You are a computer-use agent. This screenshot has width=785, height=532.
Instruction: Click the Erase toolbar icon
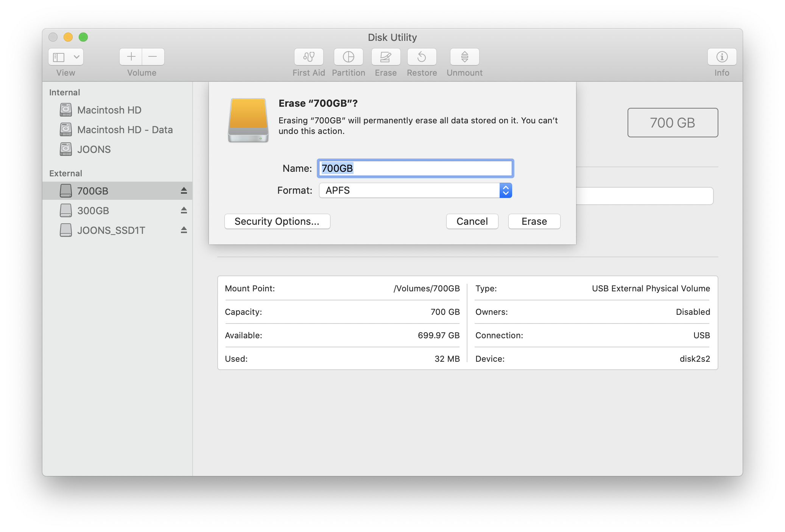[385, 57]
